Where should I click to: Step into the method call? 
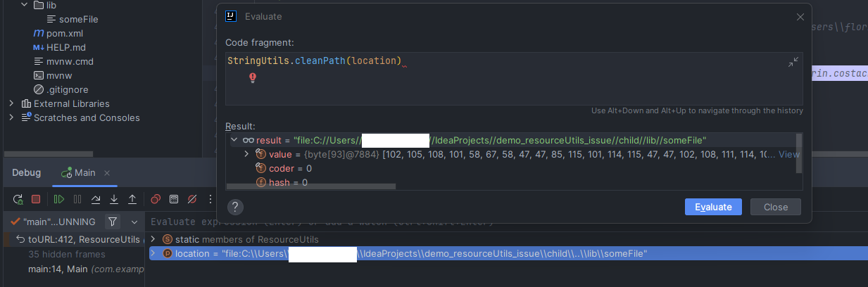[x=114, y=199]
